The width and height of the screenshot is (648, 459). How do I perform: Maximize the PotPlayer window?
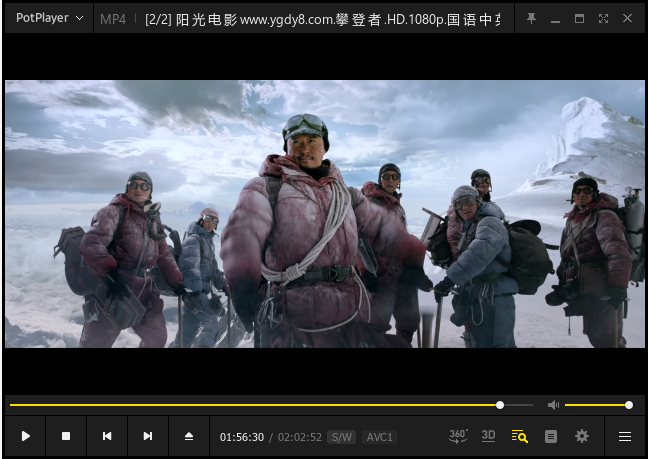pos(579,19)
